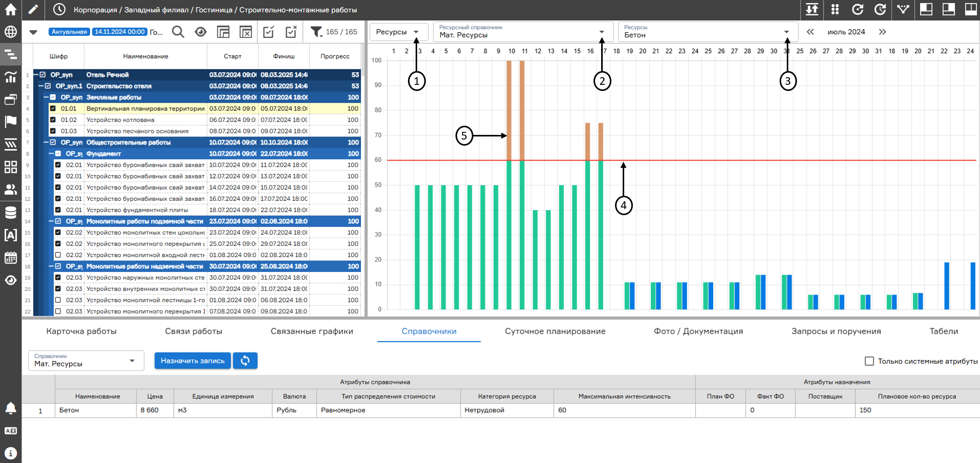Image resolution: width=980 pixels, height=463 pixels.
Task: Toggle checkbox of Отель Речной row
Action: click(43, 75)
